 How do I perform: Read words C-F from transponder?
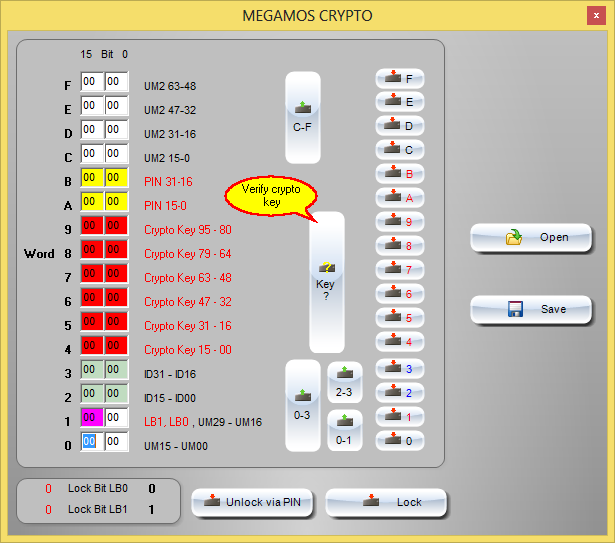coord(302,117)
